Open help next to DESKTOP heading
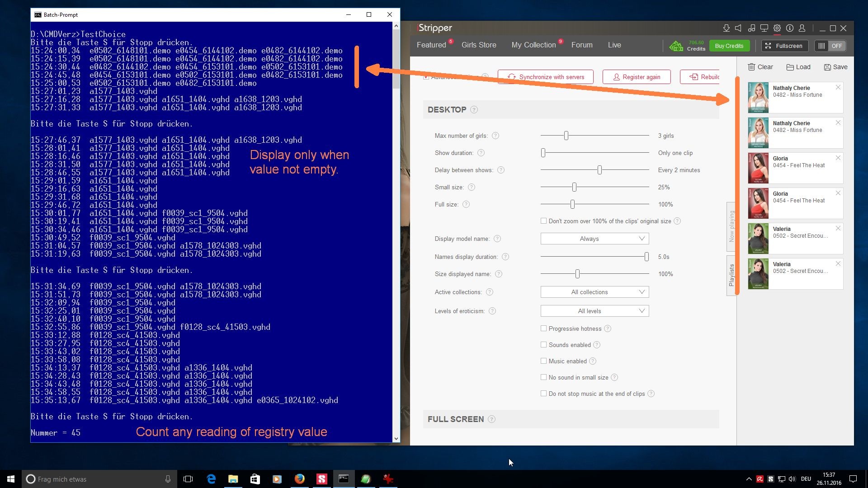Viewport: 868px width, 488px height. point(474,109)
